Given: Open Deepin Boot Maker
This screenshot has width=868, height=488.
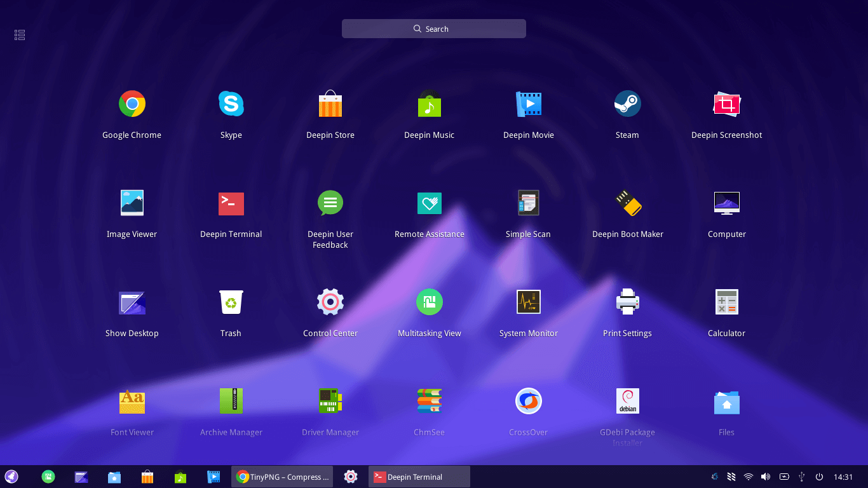Looking at the screenshot, I should tap(627, 203).
